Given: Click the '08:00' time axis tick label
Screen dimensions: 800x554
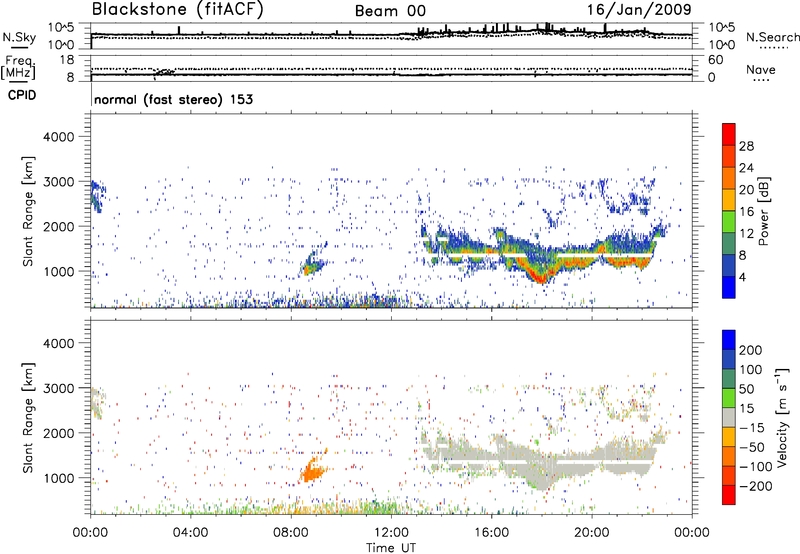Looking at the screenshot, I should (x=290, y=533).
